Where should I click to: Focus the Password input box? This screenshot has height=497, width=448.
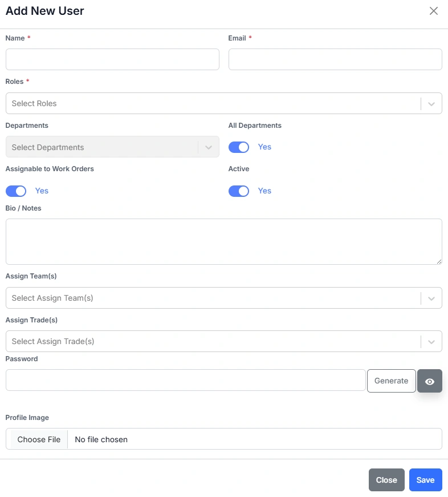[x=185, y=380]
